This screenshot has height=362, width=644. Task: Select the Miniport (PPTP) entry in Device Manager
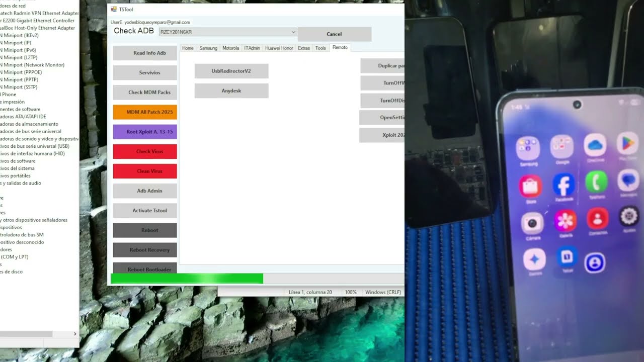[19, 79]
